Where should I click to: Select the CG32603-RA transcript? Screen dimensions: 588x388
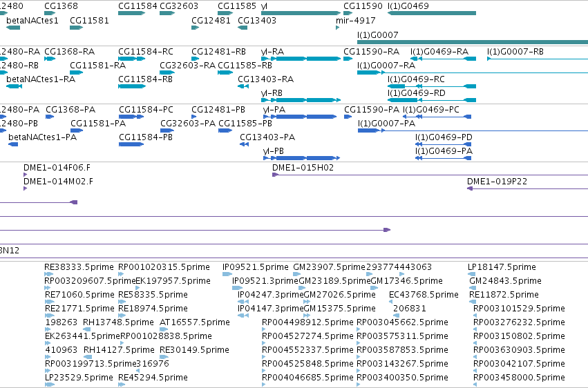click(167, 72)
